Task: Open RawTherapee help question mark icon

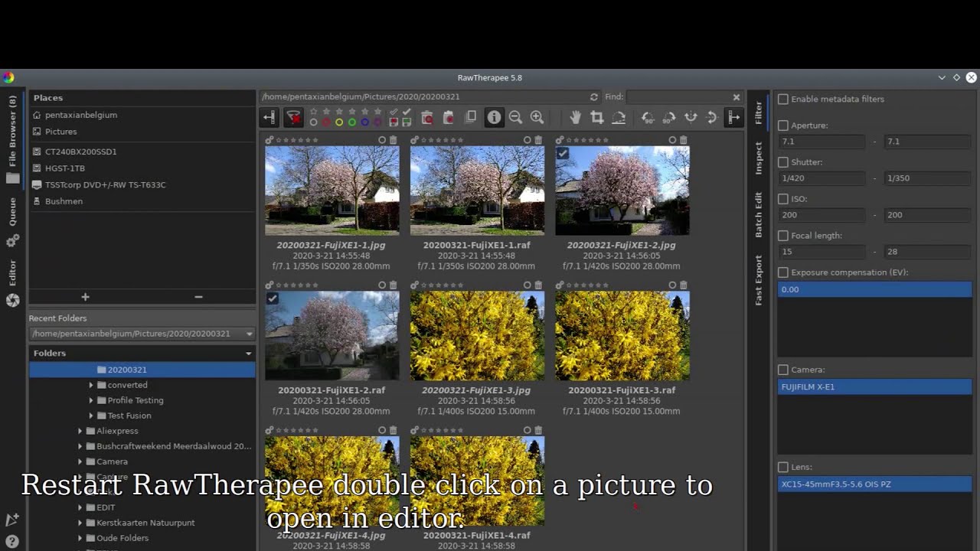Action: click(12, 543)
